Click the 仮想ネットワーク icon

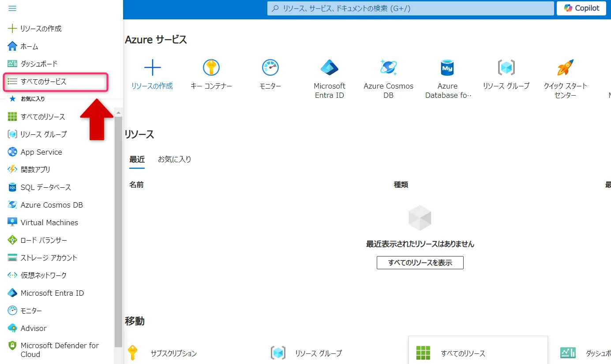(12, 275)
